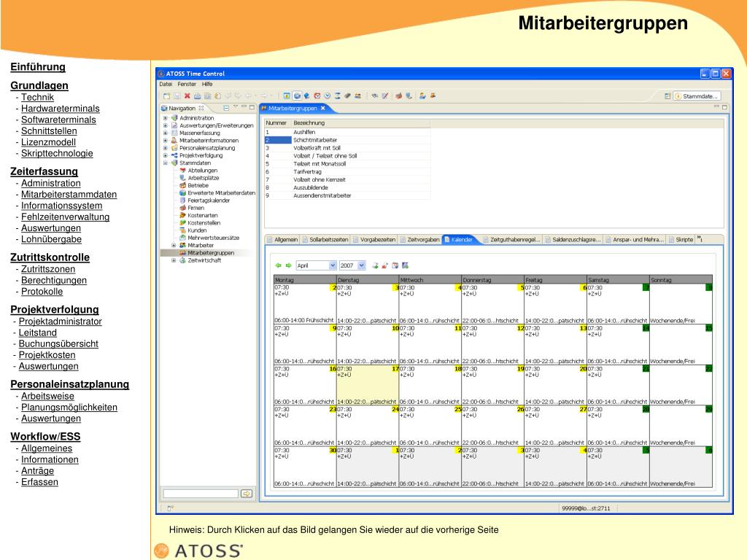
Task: Click the red alarm clock toolbar icon
Action: click(317, 96)
